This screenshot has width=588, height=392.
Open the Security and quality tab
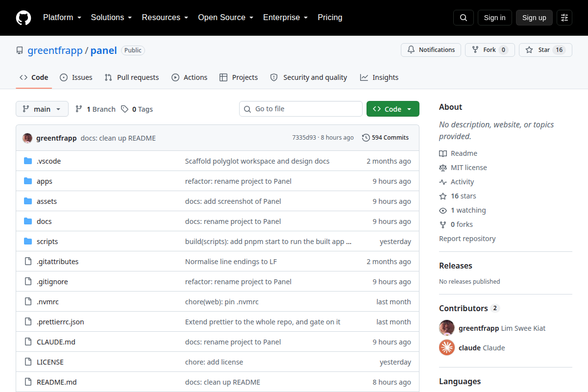click(309, 77)
